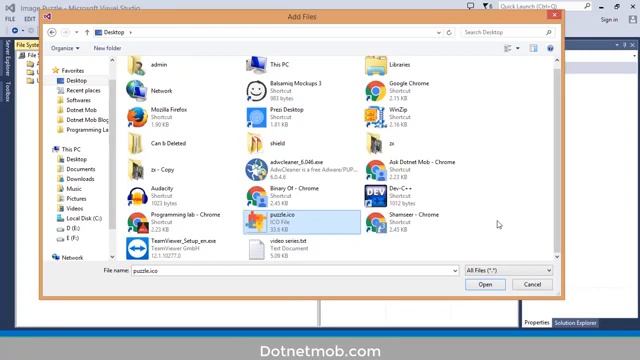Screen dimensions: 640x360
Task: Open Documents in navigation pane
Action: pos(80,169)
